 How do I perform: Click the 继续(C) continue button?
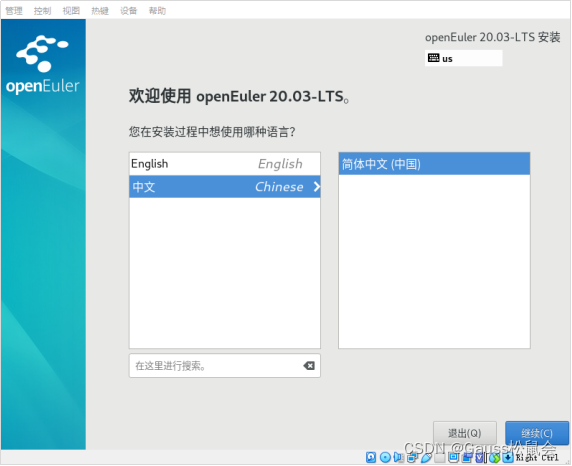[x=537, y=433]
